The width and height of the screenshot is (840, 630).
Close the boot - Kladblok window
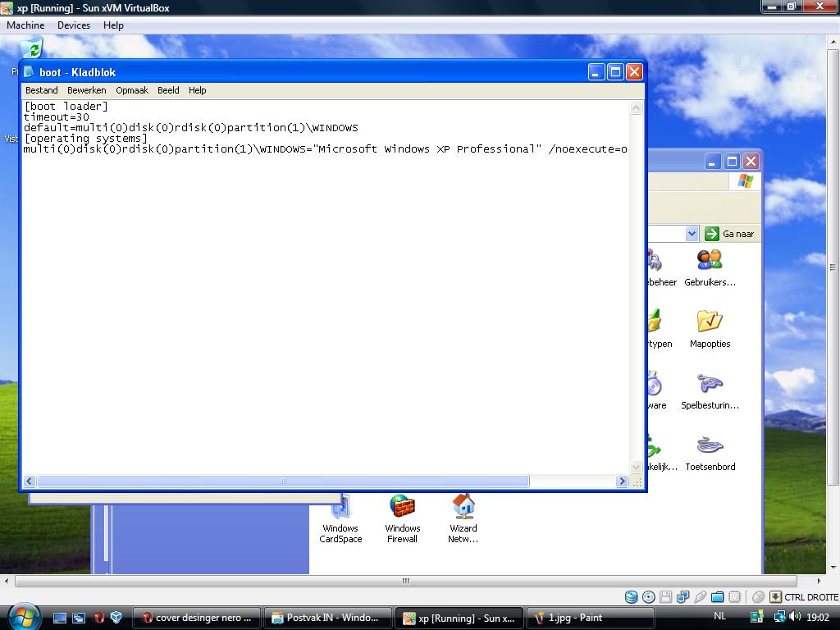point(634,72)
